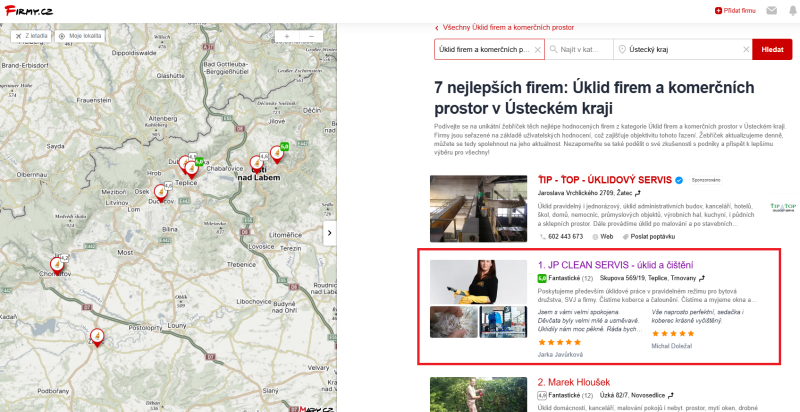Focus the Najít v kategorii search field
The image size is (800, 412).
point(579,49)
